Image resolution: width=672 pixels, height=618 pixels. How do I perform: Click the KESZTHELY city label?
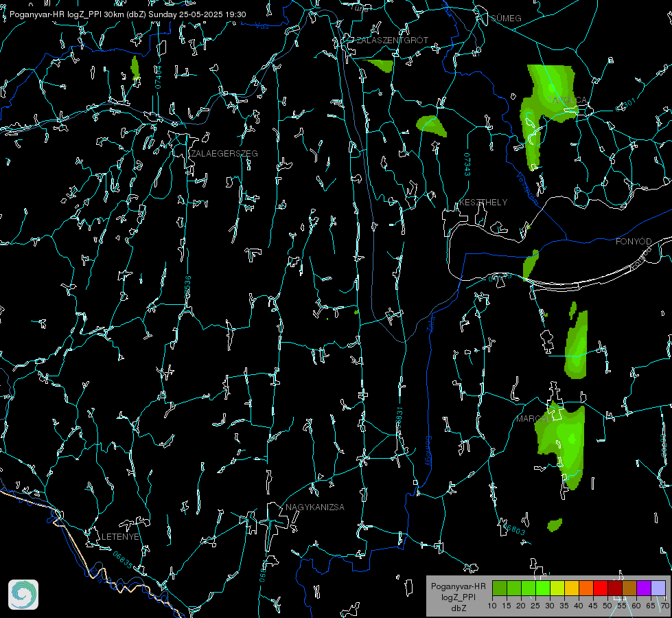click(x=483, y=203)
